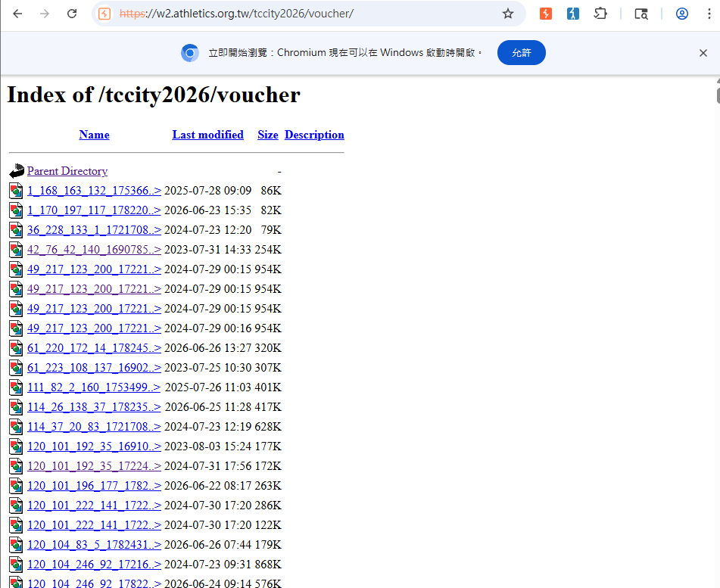Go to Parent Directory link
This screenshot has height=588, width=720.
coord(67,171)
